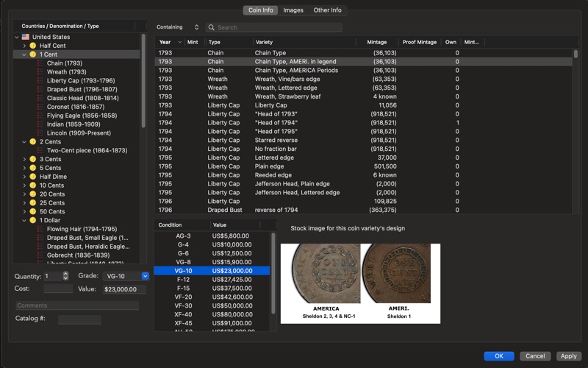Select Gobrecht (1836-1839) in tree

(78, 255)
